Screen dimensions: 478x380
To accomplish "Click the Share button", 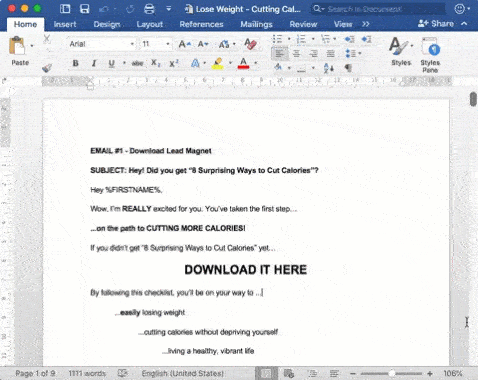I will pyautogui.click(x=436, y=24).
